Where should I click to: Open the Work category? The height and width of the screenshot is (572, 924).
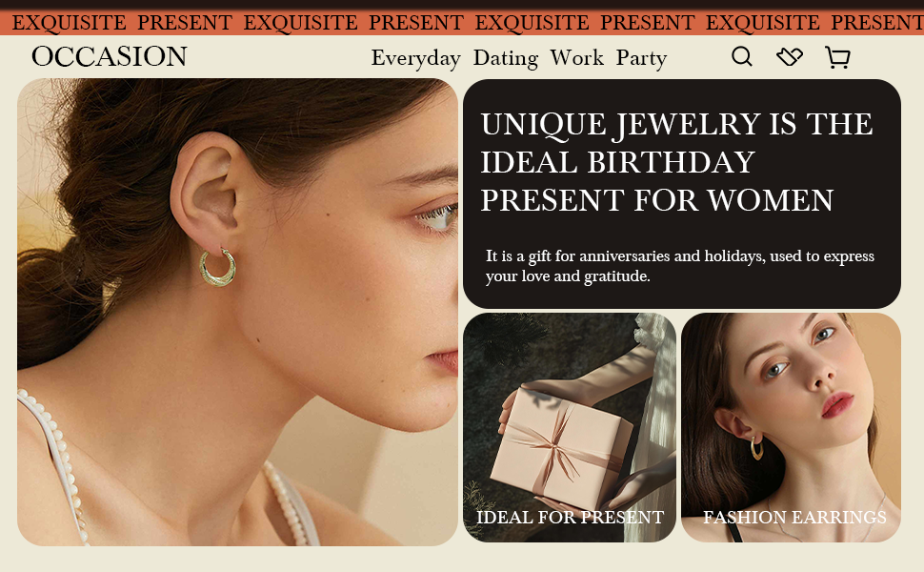tap(577, 58)
